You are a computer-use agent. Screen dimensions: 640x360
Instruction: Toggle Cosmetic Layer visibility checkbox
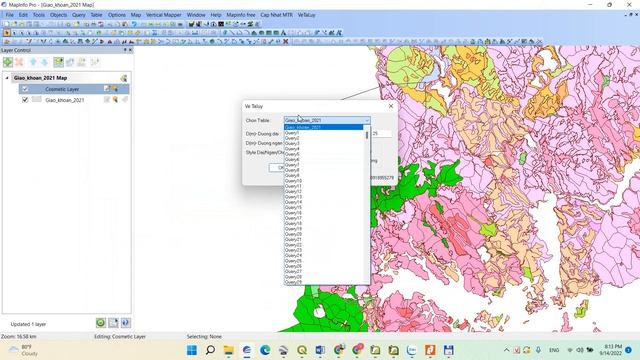coord(25,89)
